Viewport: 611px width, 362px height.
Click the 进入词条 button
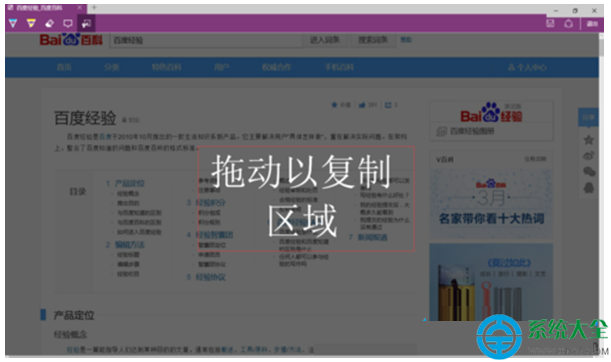click(x=324, y=40)
